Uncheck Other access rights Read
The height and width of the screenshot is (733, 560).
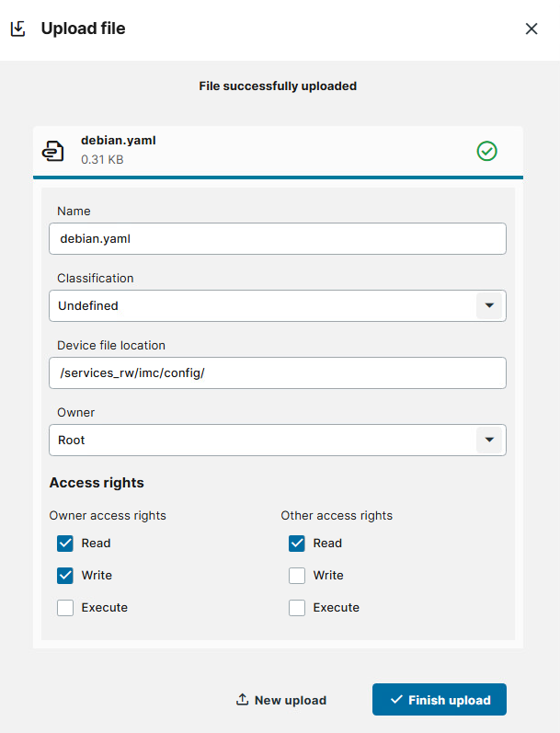[x=297, y=544]
